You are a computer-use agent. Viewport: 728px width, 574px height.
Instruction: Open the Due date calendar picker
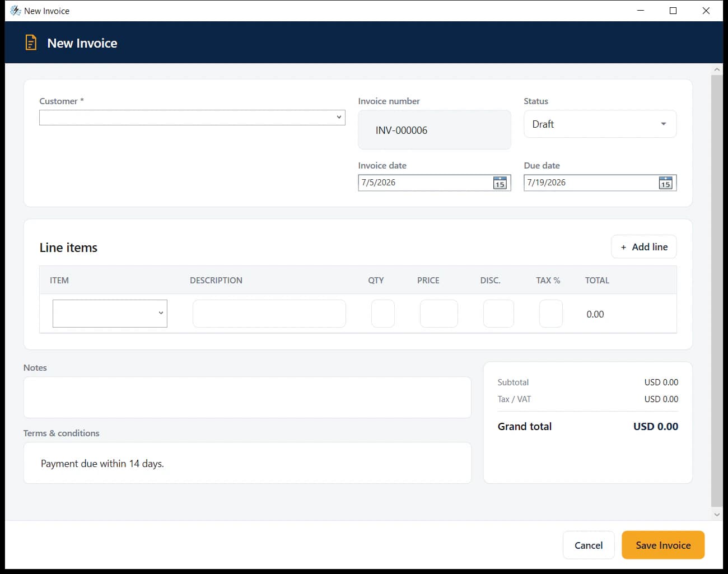[665, 183]
